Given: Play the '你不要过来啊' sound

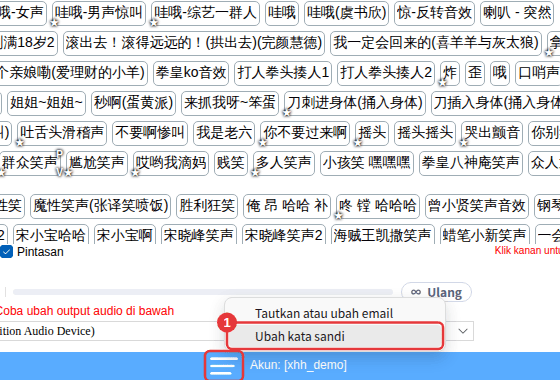Looking at the screenshot, I should 305,133.
